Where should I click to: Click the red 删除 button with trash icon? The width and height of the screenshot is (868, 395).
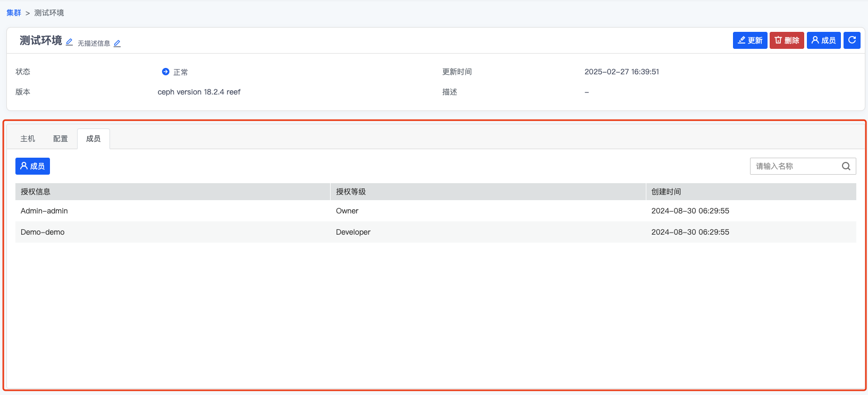[x=786, y=40]
